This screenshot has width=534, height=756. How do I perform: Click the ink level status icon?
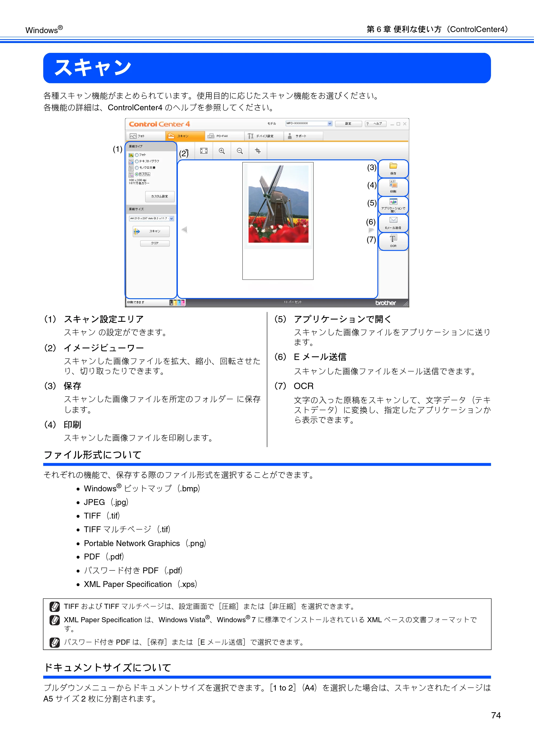[177, 303]
